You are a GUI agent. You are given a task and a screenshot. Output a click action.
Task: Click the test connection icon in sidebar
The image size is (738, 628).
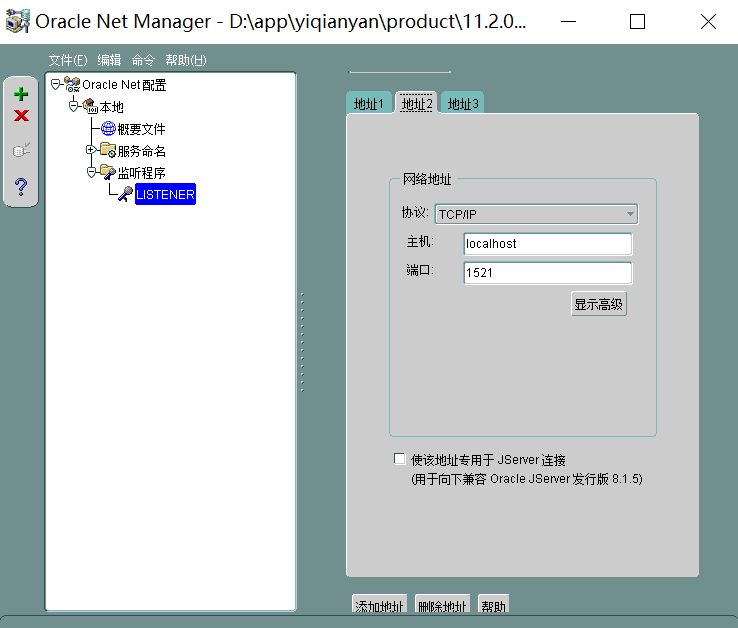pos(21,150)
